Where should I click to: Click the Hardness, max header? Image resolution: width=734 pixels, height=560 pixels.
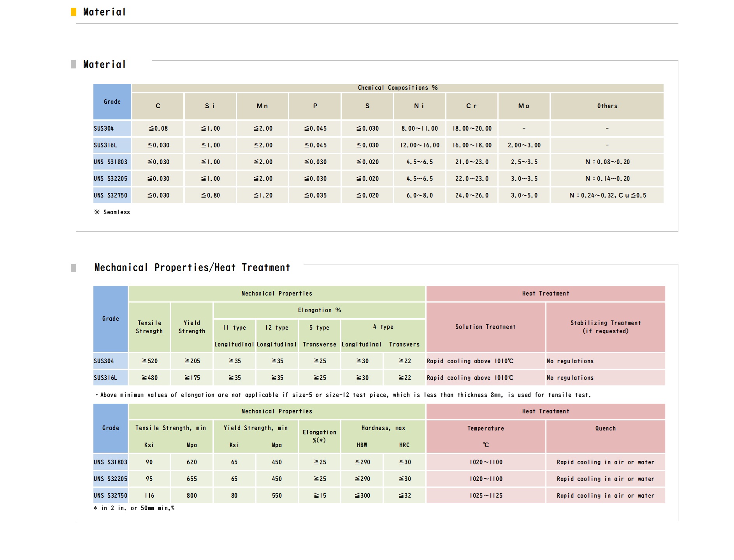[x=383, y=428]
